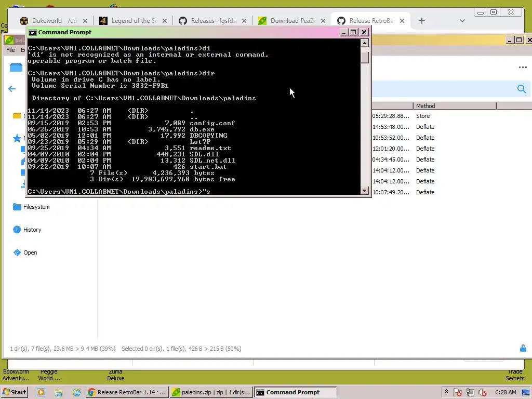Click the blue padlock icon in status bar
Screen dimensions: 532x399
(x=523, y=349)
